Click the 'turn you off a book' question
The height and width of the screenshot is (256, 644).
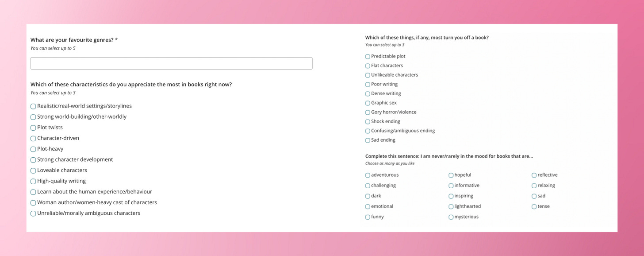[x=427, y=38]
